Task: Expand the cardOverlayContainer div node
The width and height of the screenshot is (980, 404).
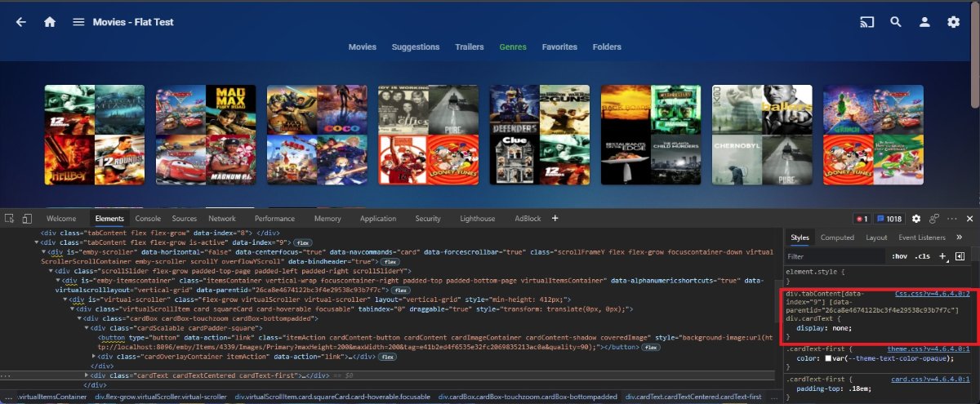Action: click(x=94, y=357)
